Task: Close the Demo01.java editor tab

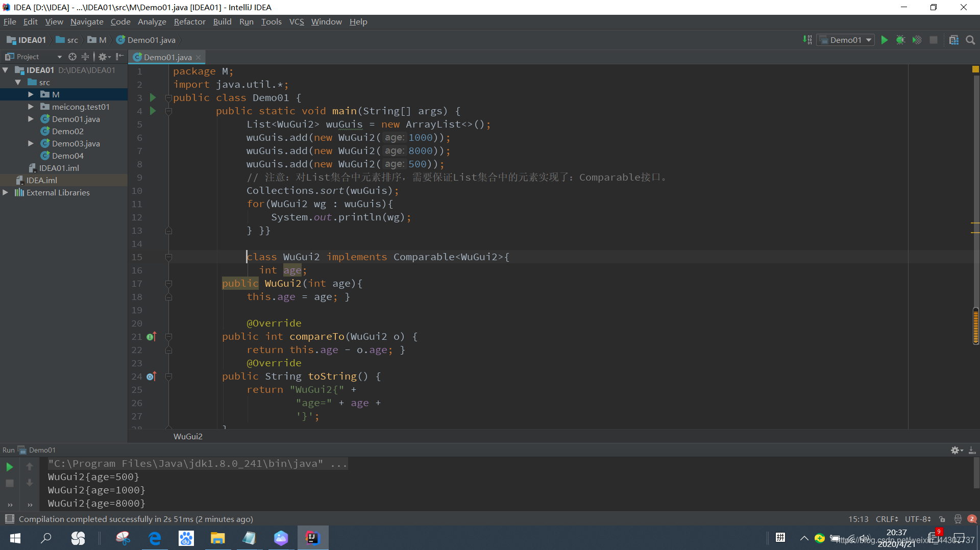Action: click(199, 57)
